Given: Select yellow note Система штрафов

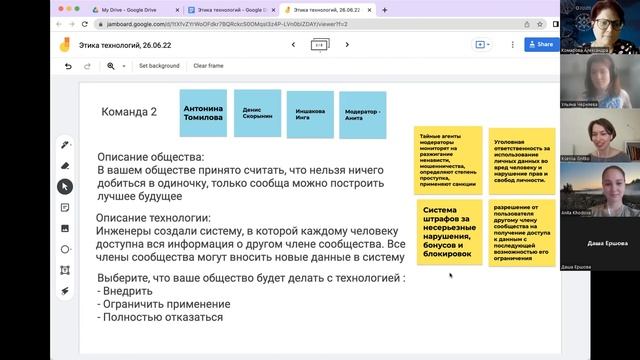Looking at the screenshot, I should pos(449,232).
